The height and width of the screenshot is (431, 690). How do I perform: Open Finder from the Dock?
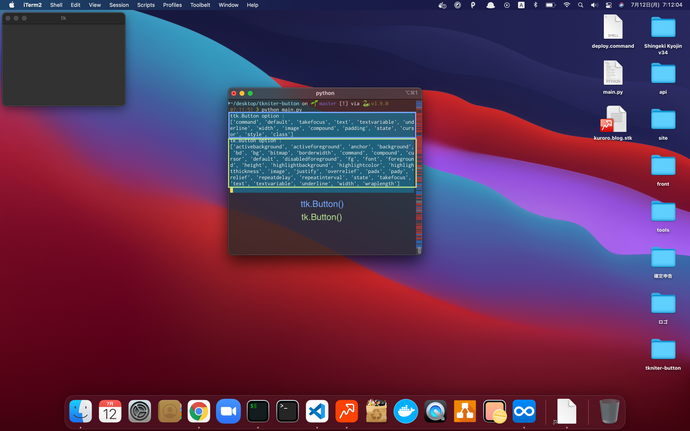coord(81,411)
